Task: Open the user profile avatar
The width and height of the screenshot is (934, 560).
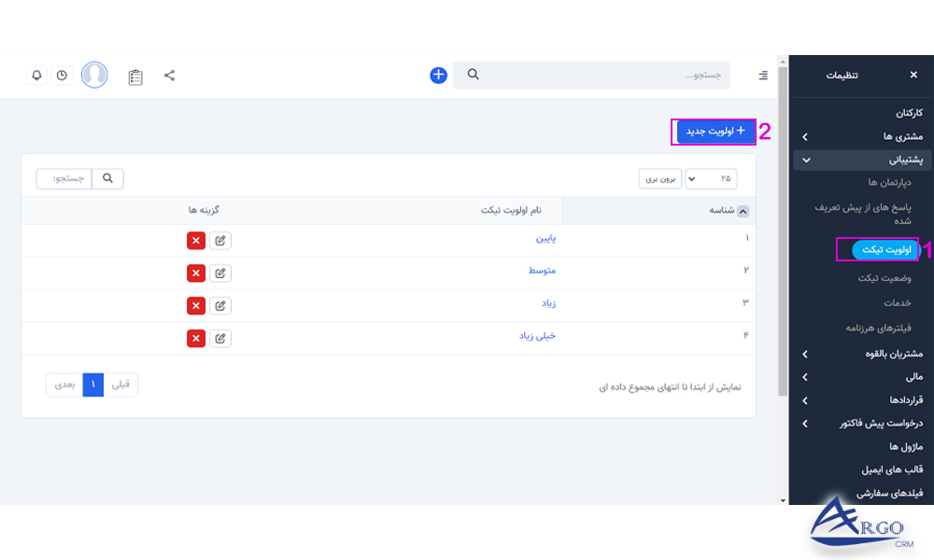Action: (94, 76)
